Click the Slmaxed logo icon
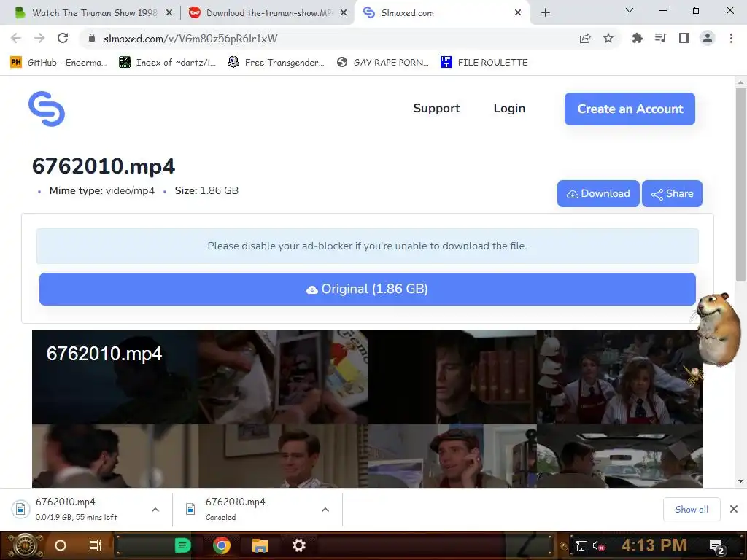 tap(47, 109)
